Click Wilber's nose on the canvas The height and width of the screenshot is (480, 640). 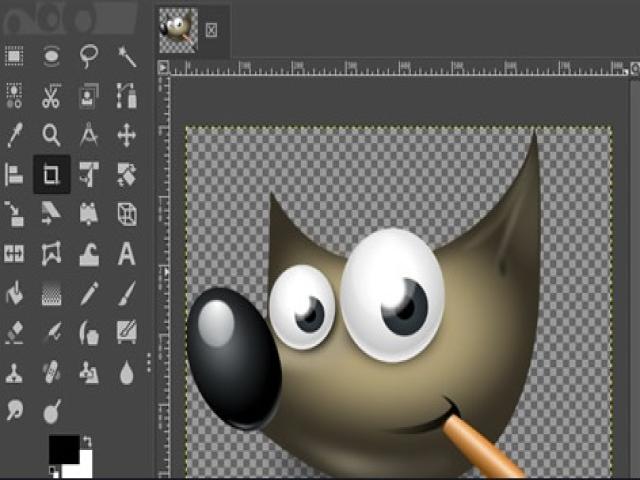(x=233, y=358)
